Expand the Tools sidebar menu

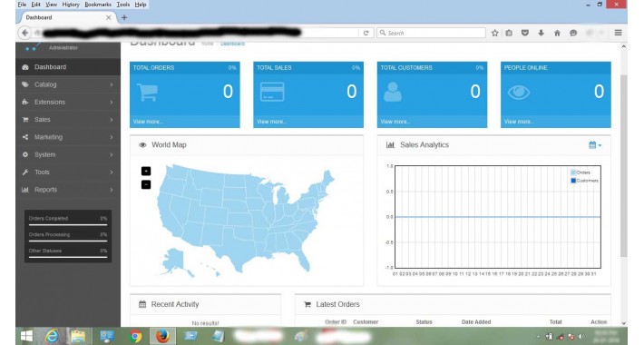(68, 172)
